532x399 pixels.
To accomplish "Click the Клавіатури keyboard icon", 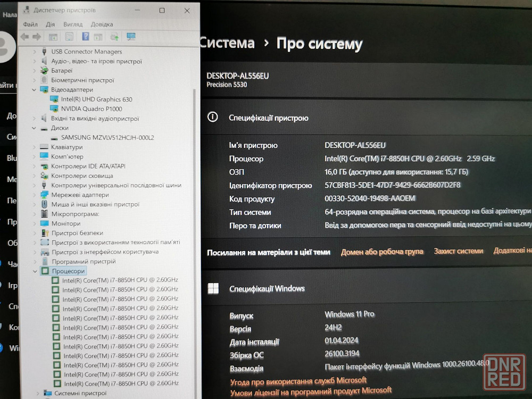I will pyautogui.click(x=44, y=147).
